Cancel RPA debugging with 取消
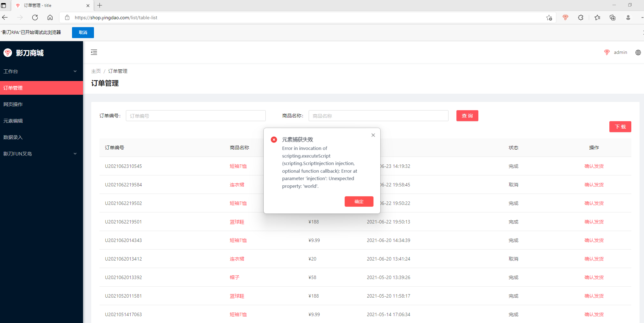Viewport: 644px width, 323px height. click(83, 33)
